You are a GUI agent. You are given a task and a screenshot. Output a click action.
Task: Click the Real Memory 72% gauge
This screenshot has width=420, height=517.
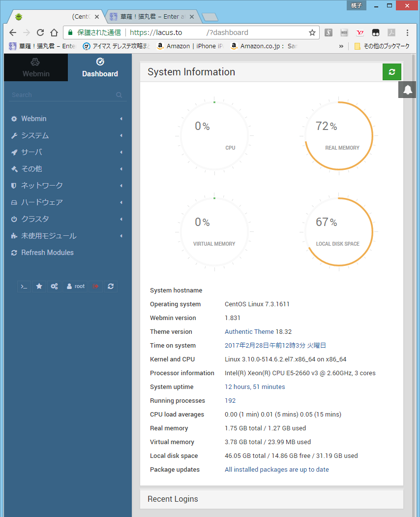tap(339, 136)
